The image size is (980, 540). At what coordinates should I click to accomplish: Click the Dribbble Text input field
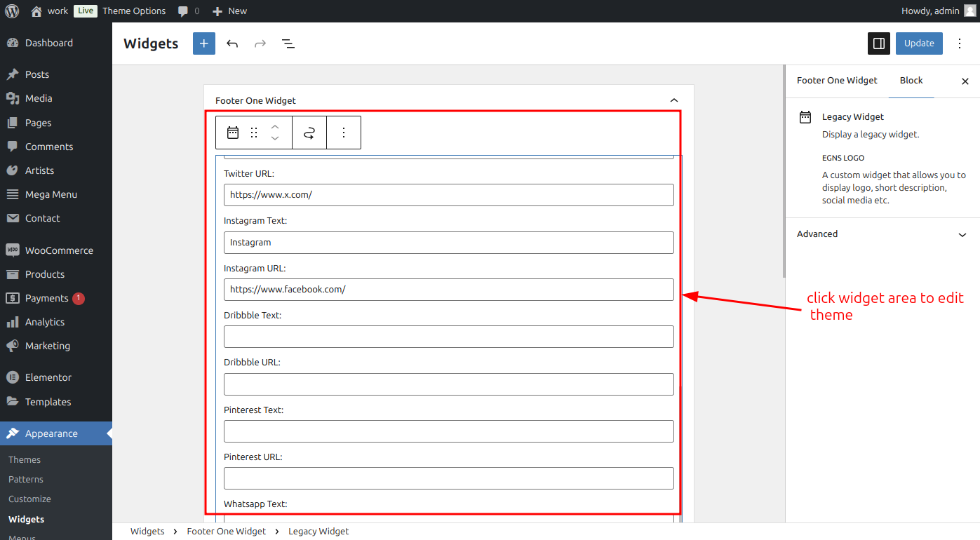449,337
